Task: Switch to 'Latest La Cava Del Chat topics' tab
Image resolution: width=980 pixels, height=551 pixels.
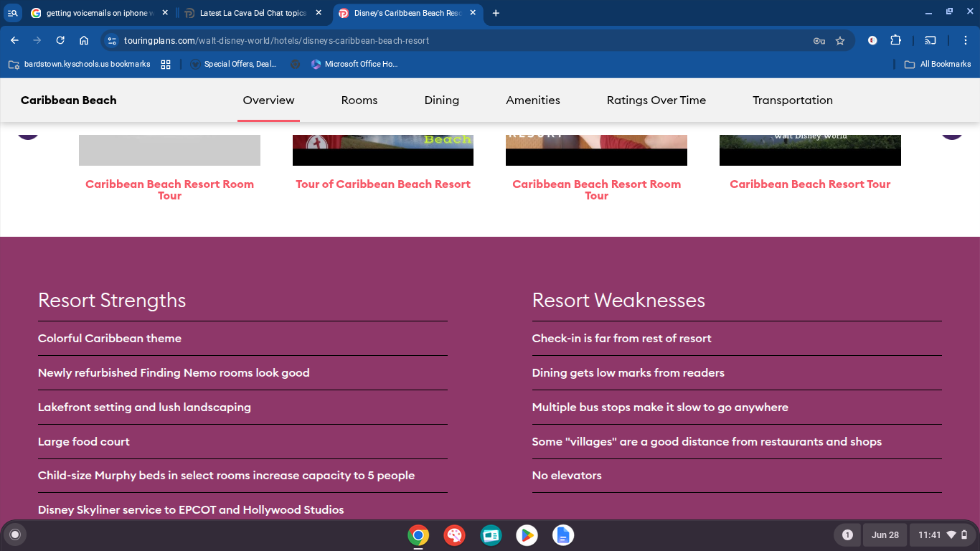Action: coord(253,13)
